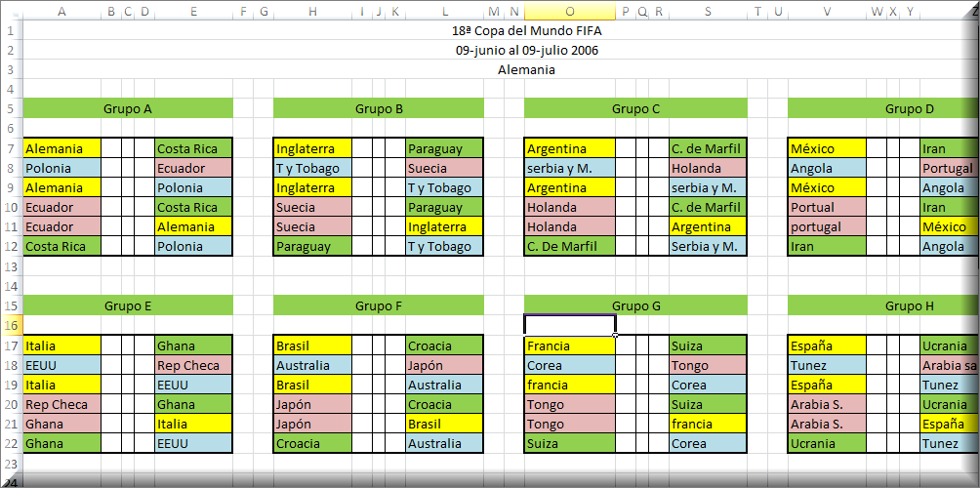Select the row 5 header
The height and width of the screenshot is (488, 980).
coord(11,108)
